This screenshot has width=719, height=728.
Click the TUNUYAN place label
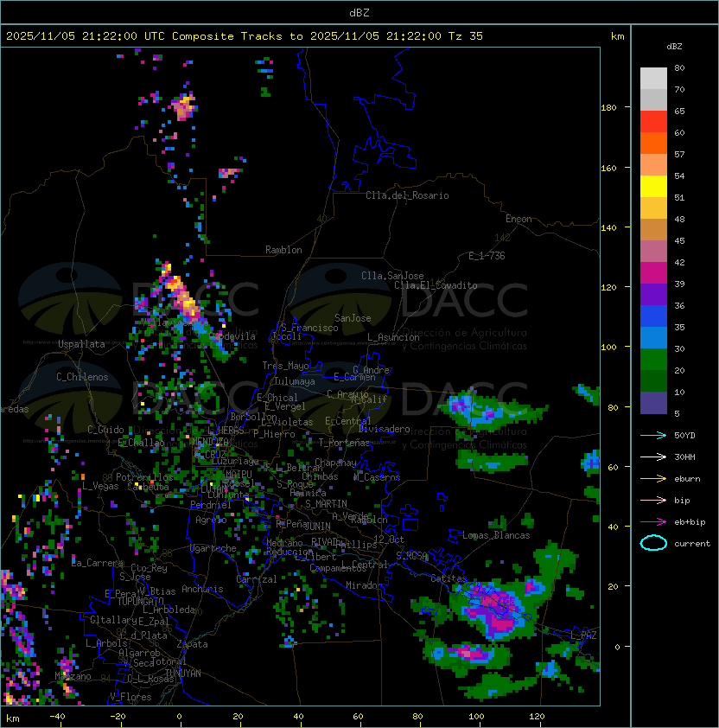(183, 674)
